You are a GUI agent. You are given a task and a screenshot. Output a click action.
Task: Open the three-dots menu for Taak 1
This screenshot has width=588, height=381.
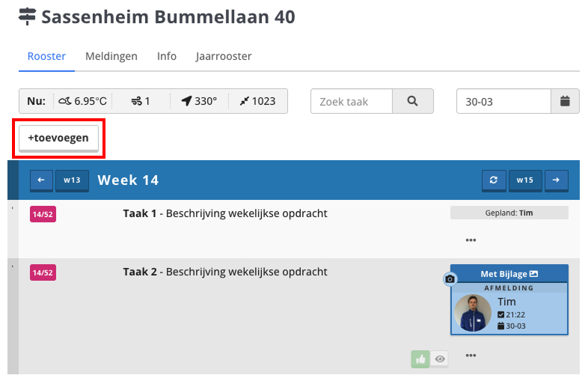(471, 240)
